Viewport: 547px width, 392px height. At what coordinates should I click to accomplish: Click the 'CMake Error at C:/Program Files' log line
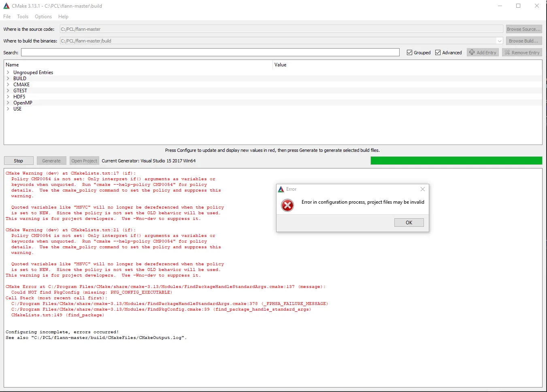click(x=166, y=287)
